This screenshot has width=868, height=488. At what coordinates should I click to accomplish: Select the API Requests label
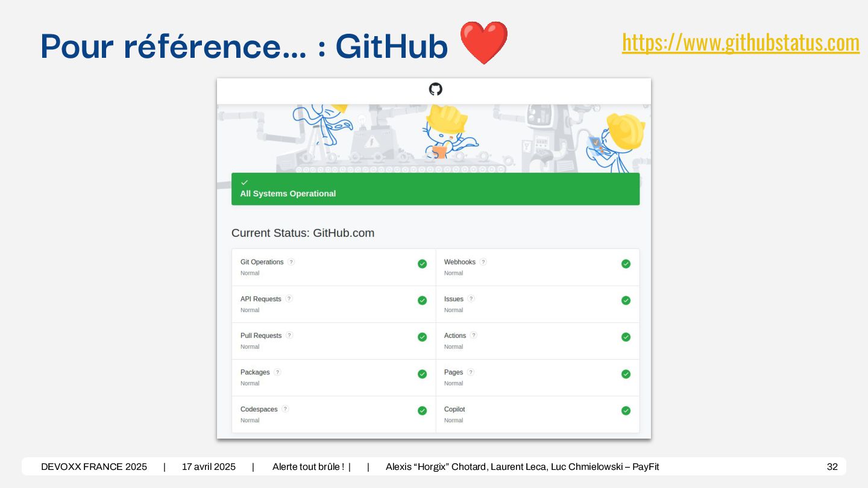pyautogui.click(x=260, y=299)
